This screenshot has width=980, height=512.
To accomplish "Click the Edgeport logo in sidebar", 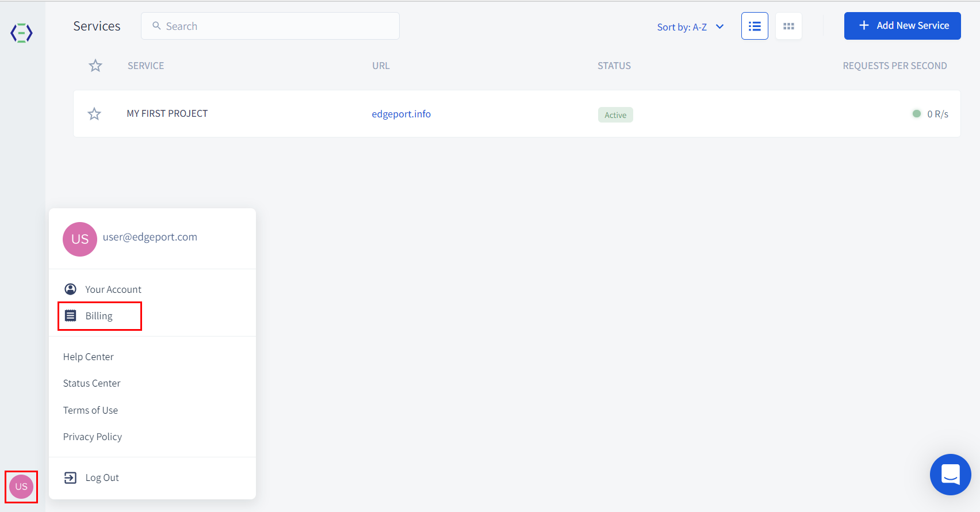I will click(21, 33).
